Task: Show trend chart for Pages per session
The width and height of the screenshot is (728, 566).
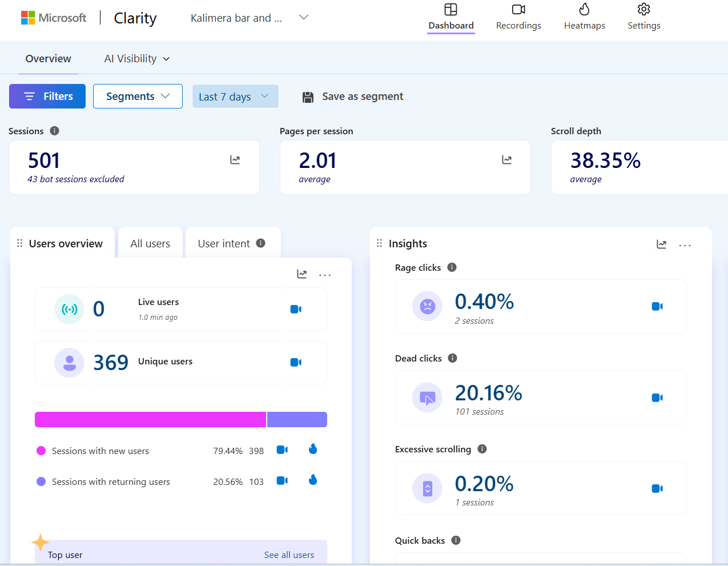Action: coord(506,160)
